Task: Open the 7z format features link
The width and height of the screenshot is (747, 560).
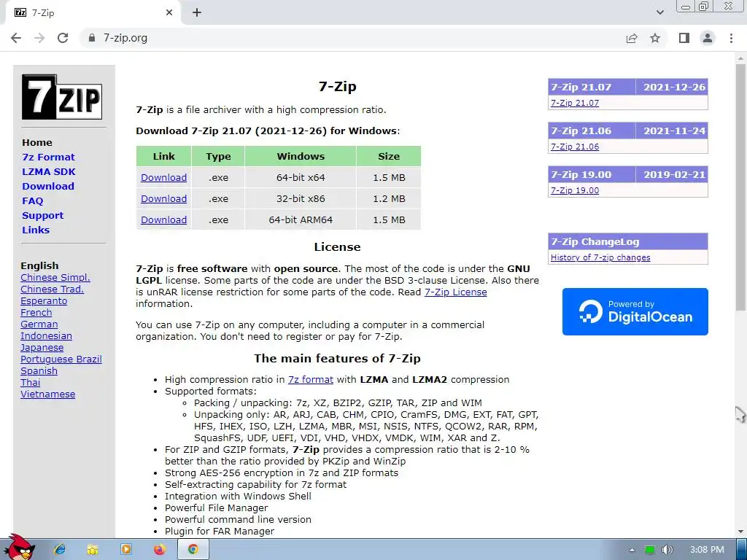Action: coord(311,379)
